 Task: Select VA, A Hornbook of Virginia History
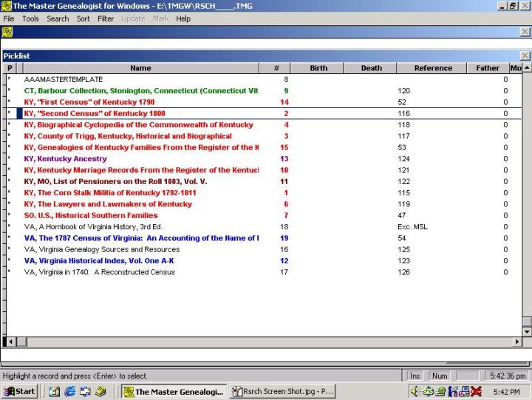(x=264, y=227)
